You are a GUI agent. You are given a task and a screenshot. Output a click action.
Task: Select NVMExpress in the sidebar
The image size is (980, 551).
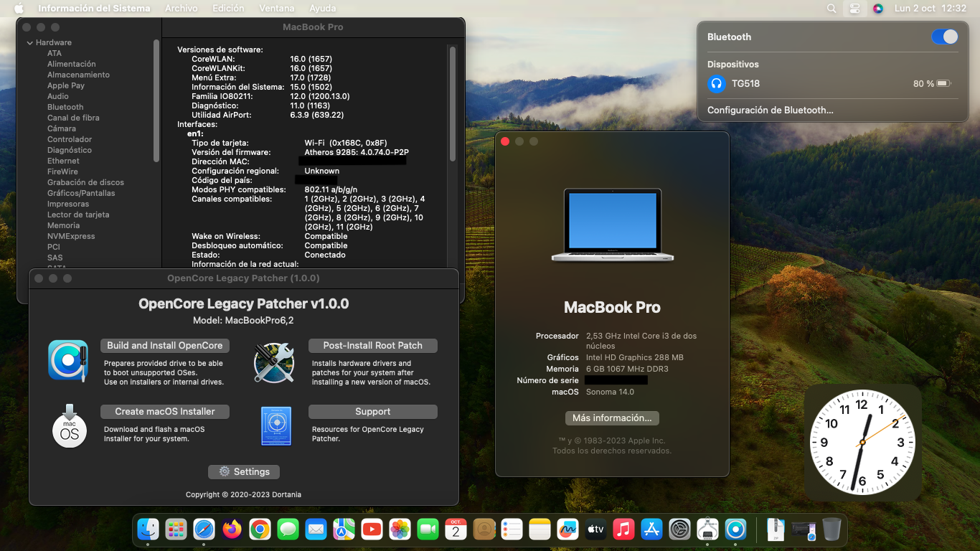point(71,236)
